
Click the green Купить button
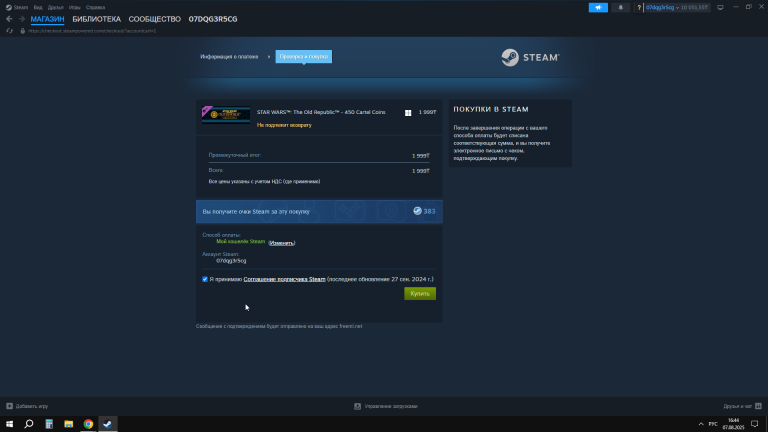click(420, 293)
